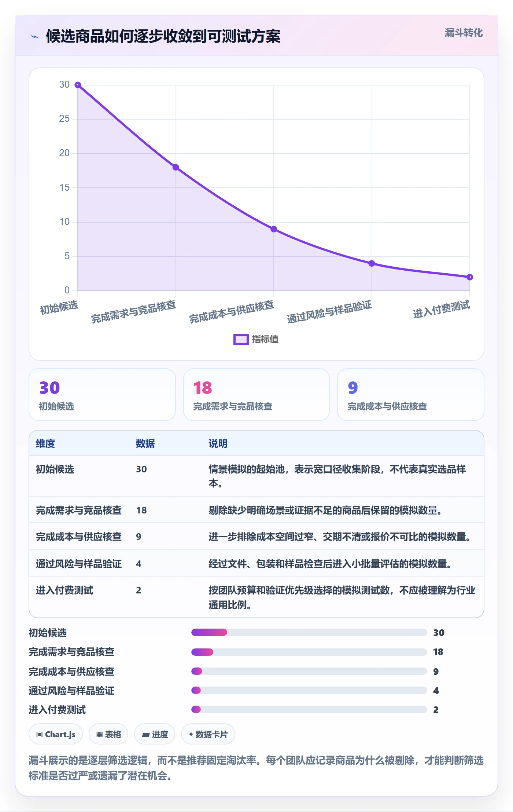This screenshot has height=812, width=513.
Task: Click the description starting with 剔除缺少明确场景
Action: pyautogui.click(x=325, y=510)
